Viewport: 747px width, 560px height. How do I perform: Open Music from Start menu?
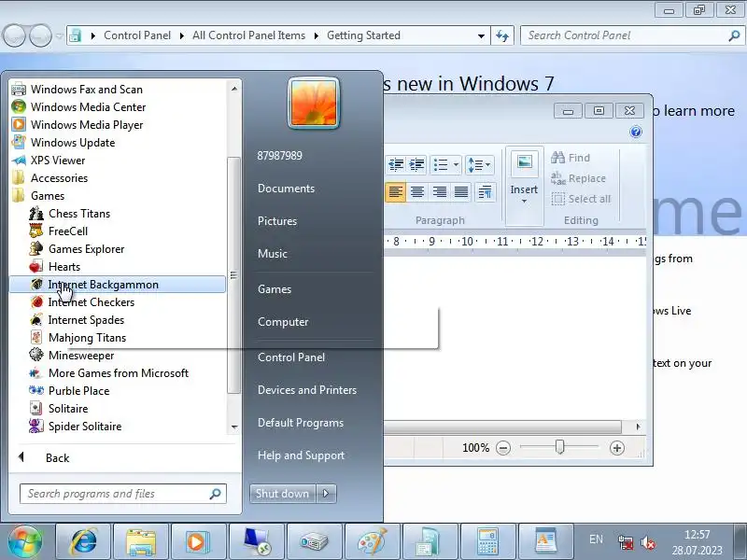272,253
